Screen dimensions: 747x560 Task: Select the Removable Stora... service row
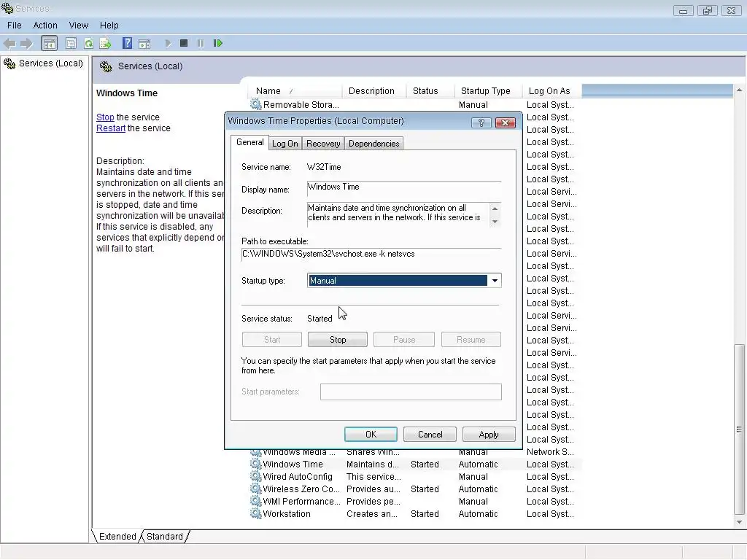point(415,104)
